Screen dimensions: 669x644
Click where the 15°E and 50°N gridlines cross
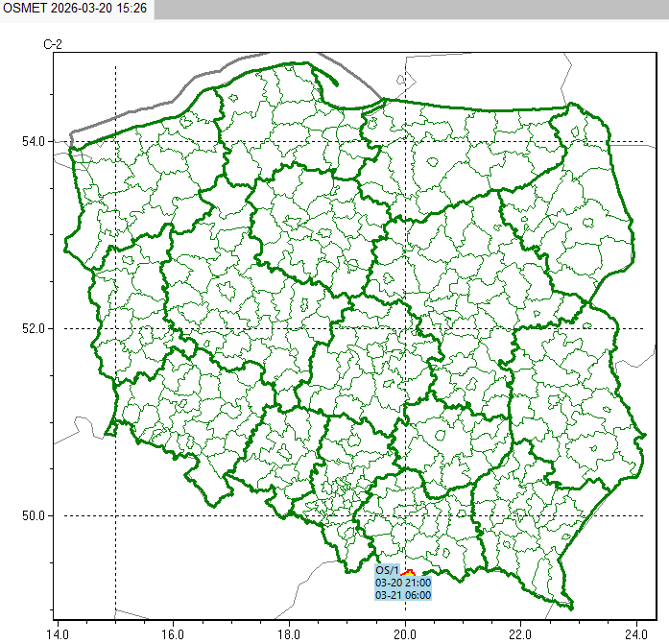[115, 515]
